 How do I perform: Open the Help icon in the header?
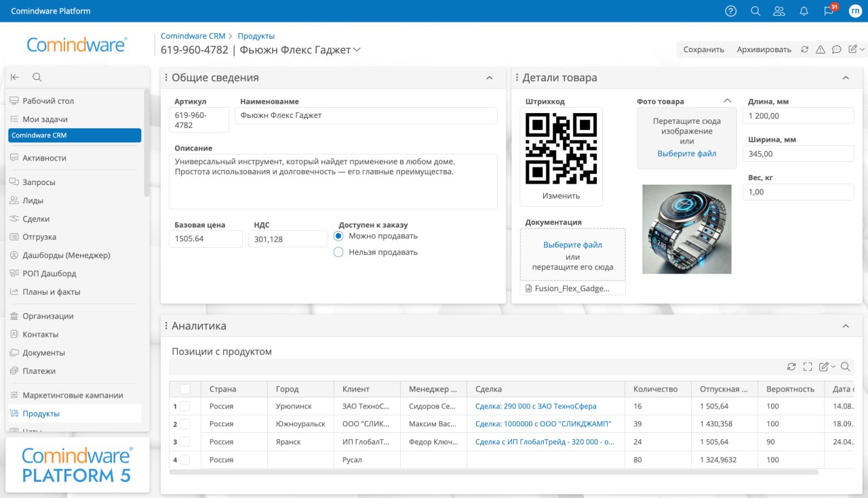[730, 11]
